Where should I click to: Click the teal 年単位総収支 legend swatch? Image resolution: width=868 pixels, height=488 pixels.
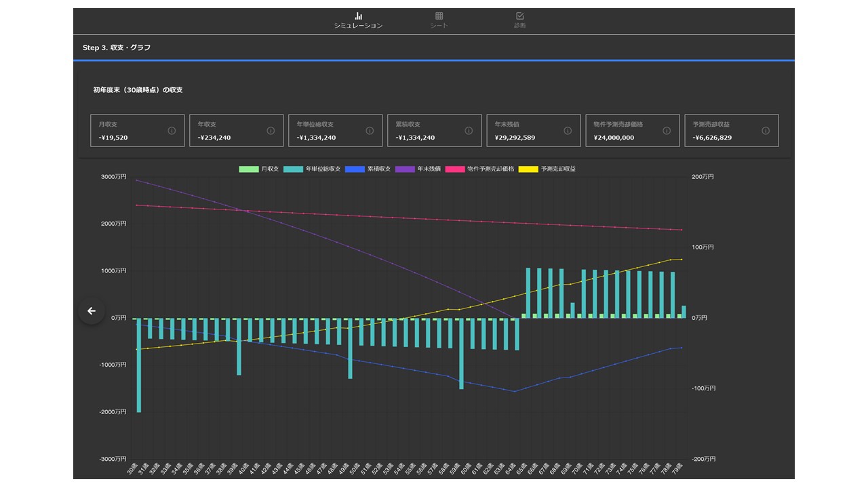(x=294, y=169)
